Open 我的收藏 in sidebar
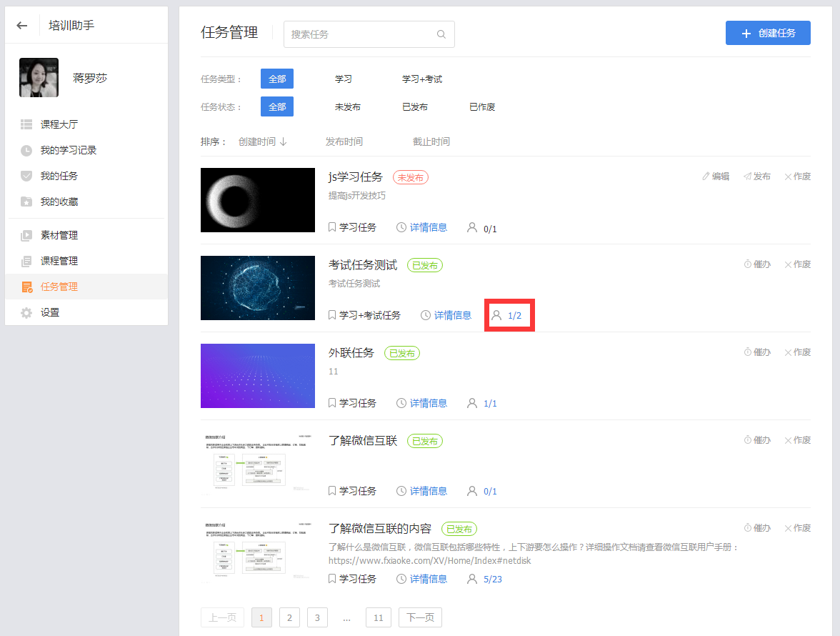Viewport: 840px width, 636px height. [x=59, y=202]
